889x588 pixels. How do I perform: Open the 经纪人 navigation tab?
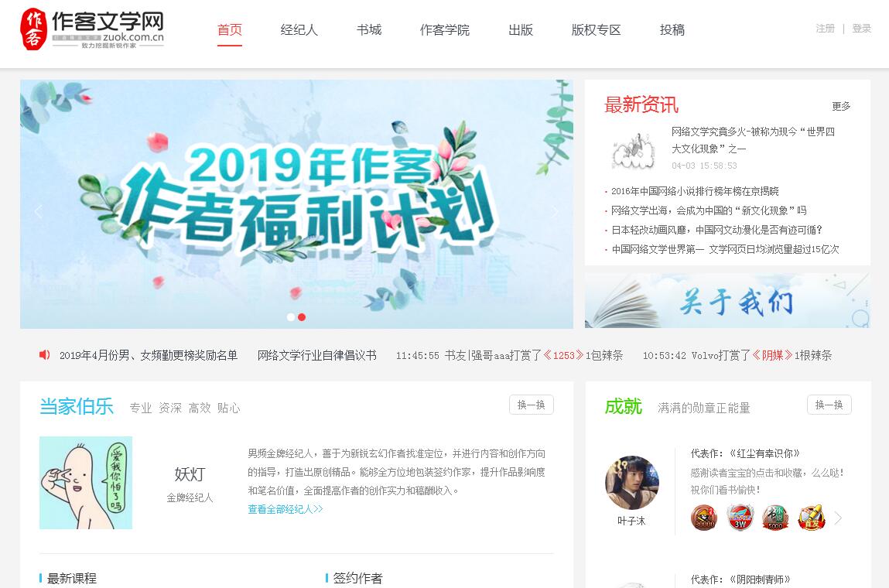click(x=299, y=30)
